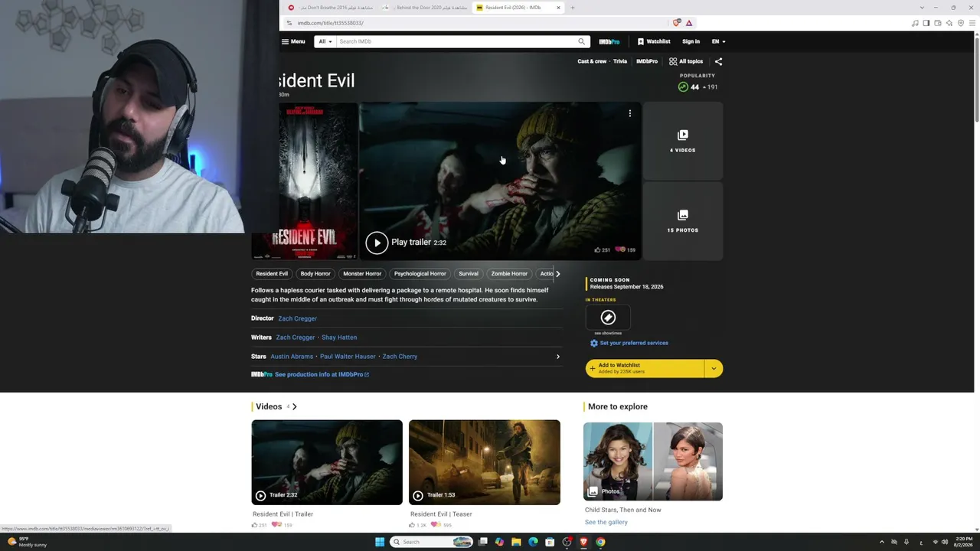Open the Cast & crew page
The image size is (980, 551).
pyautogui.click(x=592, y=61)
